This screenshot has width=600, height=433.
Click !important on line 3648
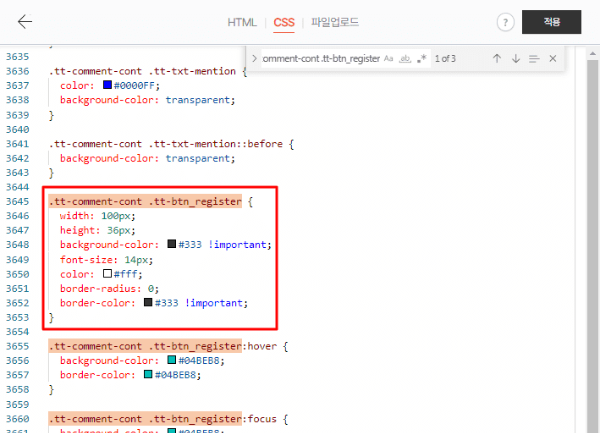coord(237,244)
